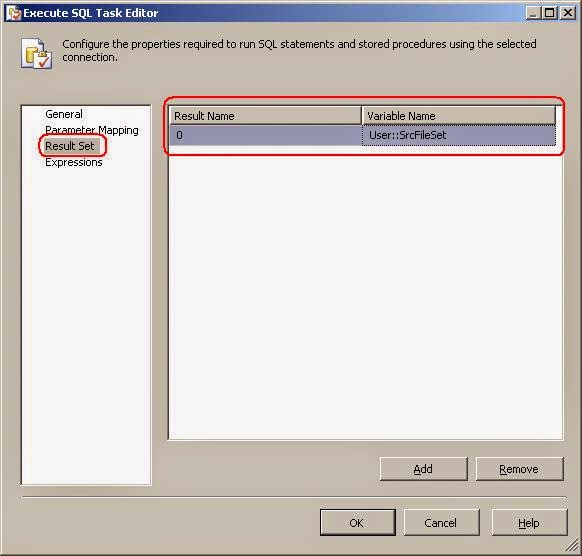Click the Execute SQL Task title bar icon
Image resolution: width=582 pixels, height=556 pixels.
[x=13, y=13]
